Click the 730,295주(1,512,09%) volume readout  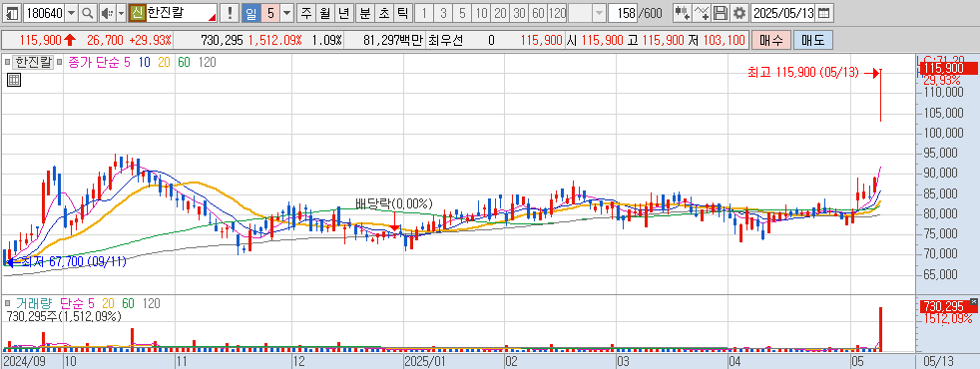(64, 316)
